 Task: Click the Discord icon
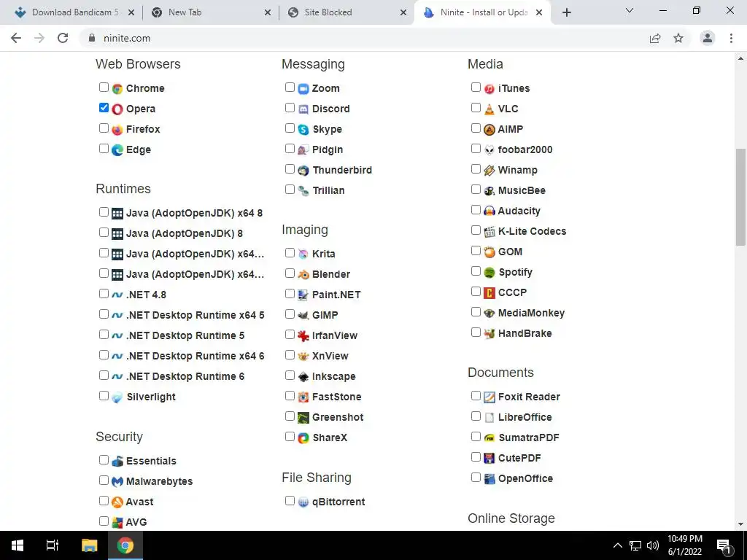(303, 109)
